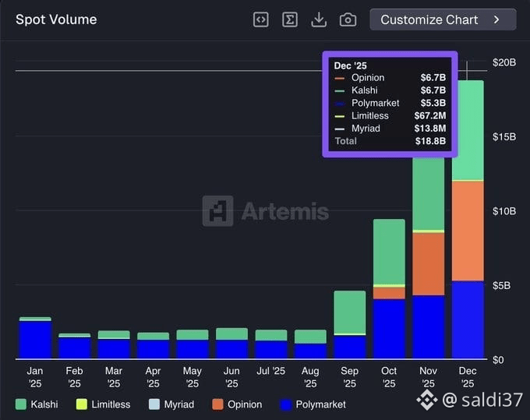
Task: Click the Polymarket legend label
Action: 321,404
